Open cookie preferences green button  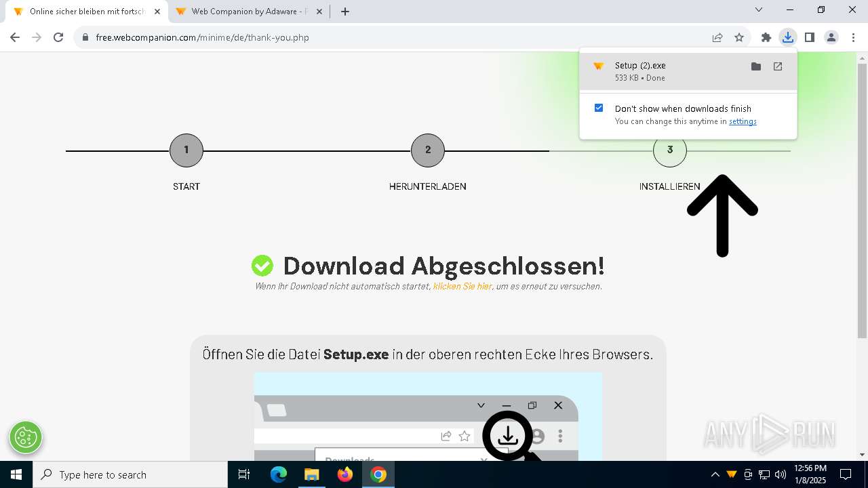(x=26, y=437)
